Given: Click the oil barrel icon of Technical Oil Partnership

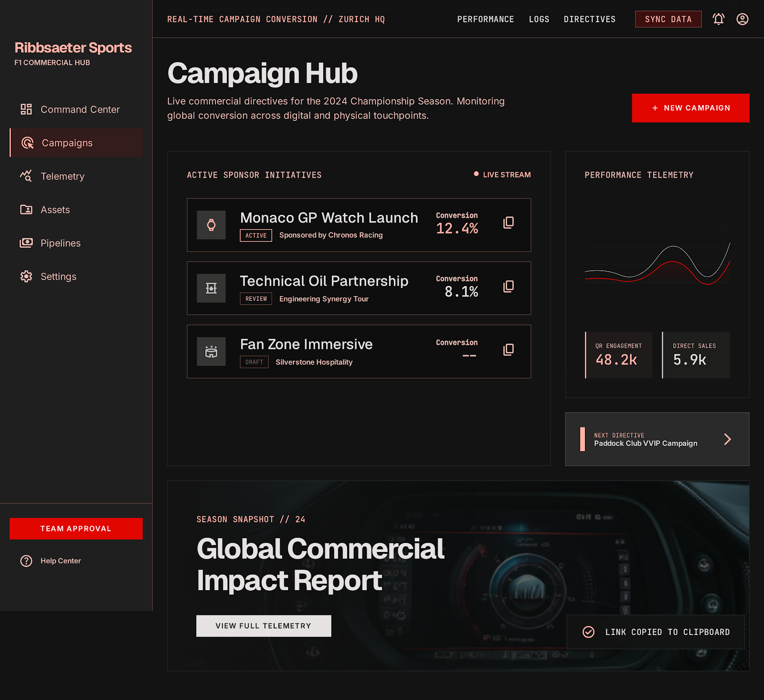Looking at the screenshot, I should pos(211,288).
